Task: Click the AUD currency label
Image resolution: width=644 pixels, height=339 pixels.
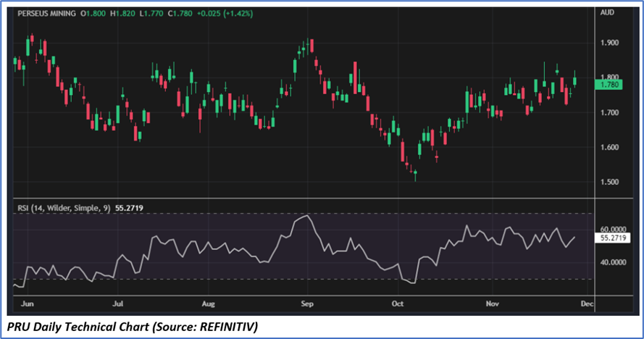Action: coord(606,12)
